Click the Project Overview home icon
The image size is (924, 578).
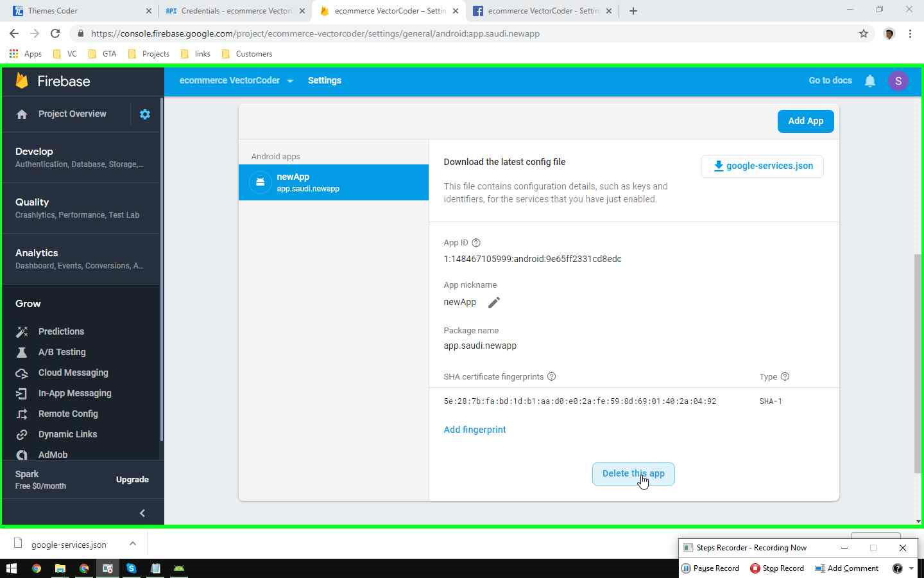22,114
